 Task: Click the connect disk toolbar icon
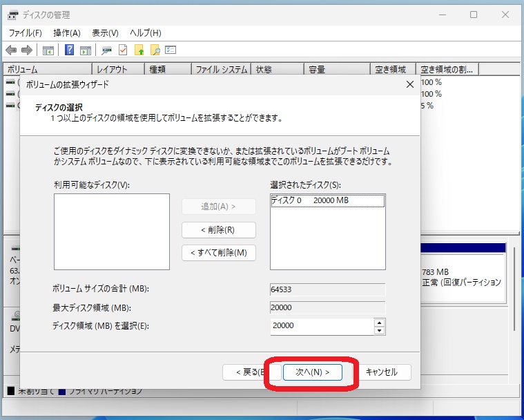106,50
